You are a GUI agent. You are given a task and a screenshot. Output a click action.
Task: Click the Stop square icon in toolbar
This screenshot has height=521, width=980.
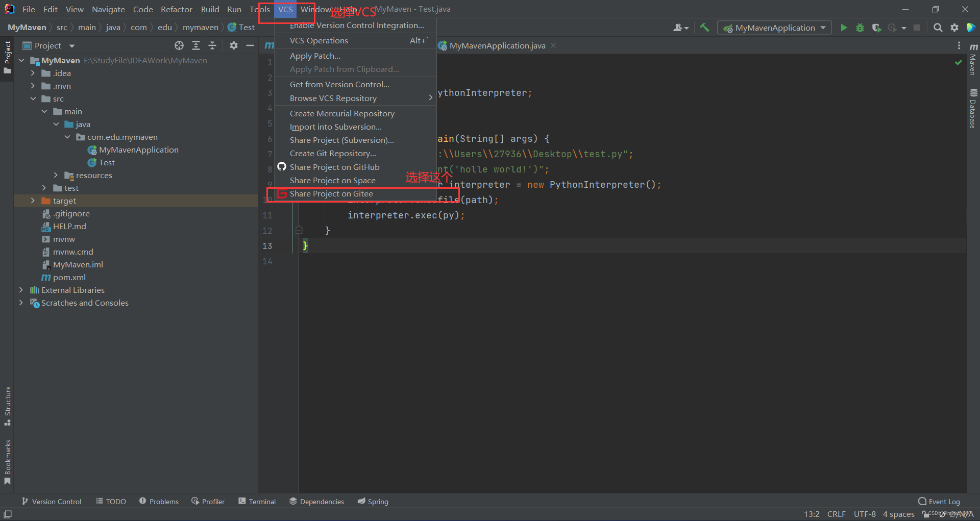(917, 28)
